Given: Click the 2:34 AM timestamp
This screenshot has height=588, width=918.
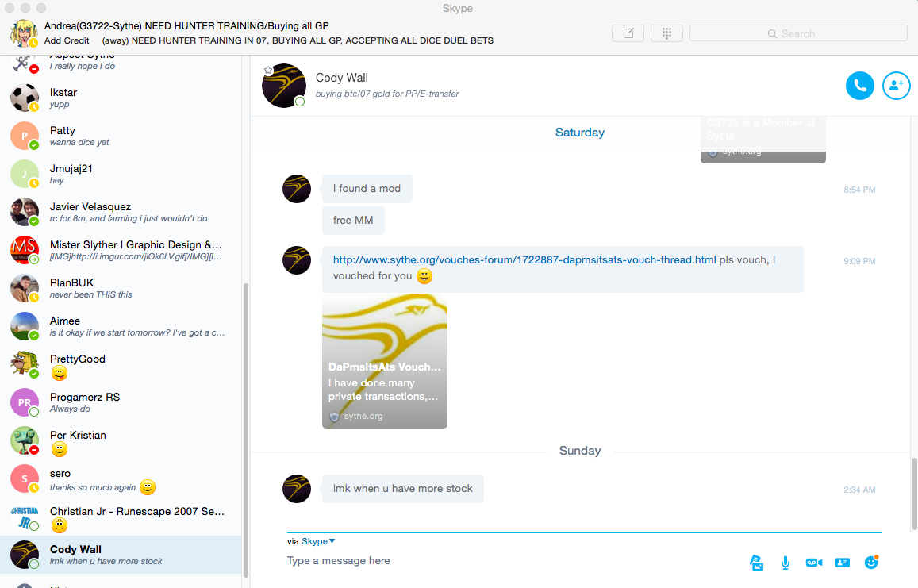Looking at the screenshot, I should [859, 490].
